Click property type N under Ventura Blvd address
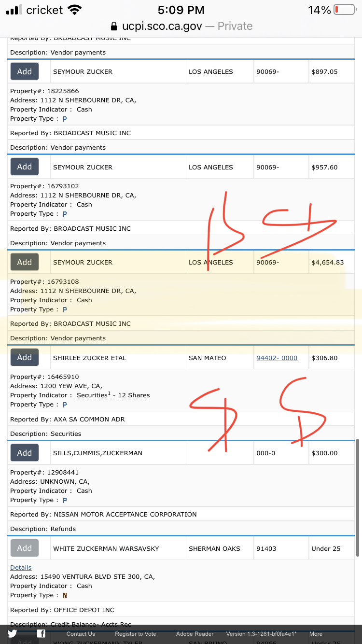Image resolution: width=362 pixels, height=644 pixels. 65,595
